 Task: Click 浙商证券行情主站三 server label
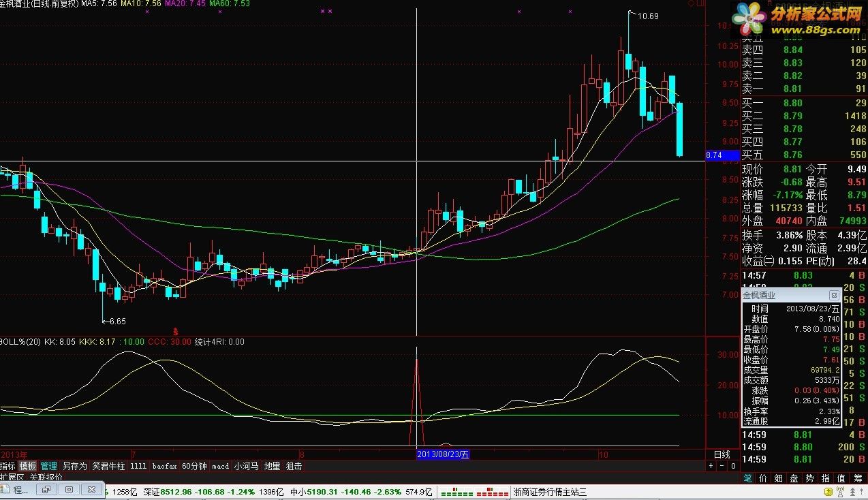pyautogui.click(x=550, y=491)
